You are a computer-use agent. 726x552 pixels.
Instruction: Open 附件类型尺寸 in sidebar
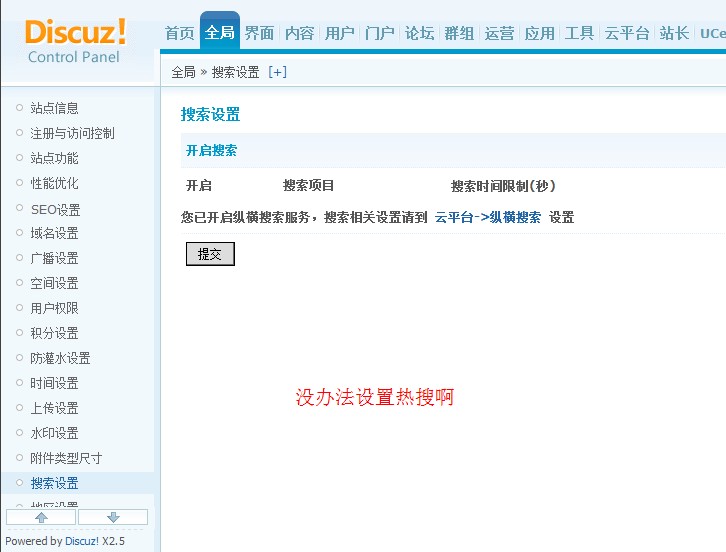coord(66,458)
